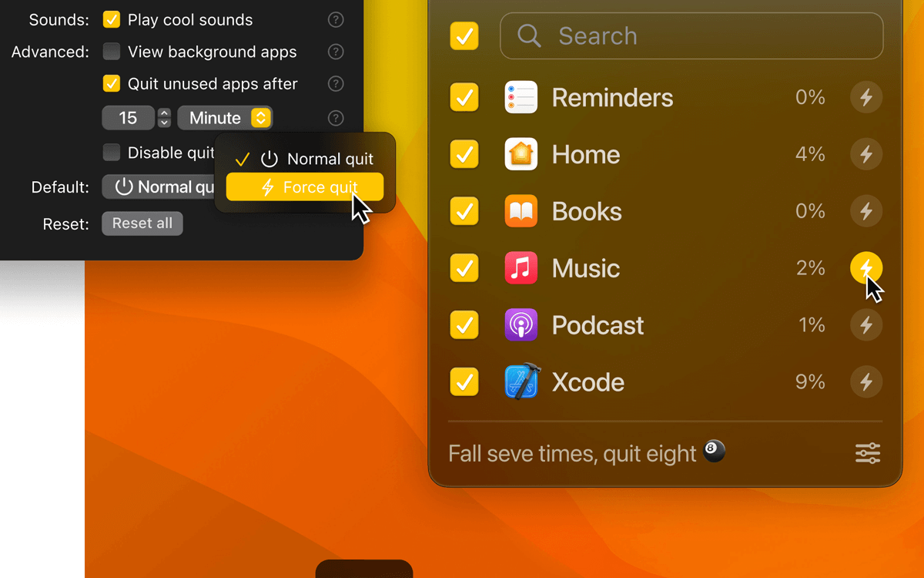Uncheck the Xcode checkbox
This screenshot has width=924, height=578.
coord(464,382)
